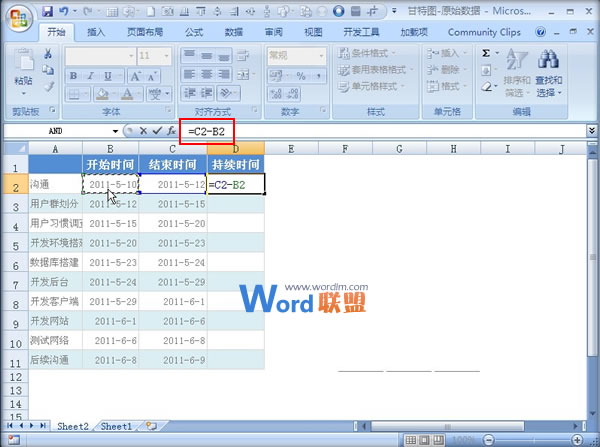Toggle Italic formatting
The image size is (600, 447).
[91, 76]
